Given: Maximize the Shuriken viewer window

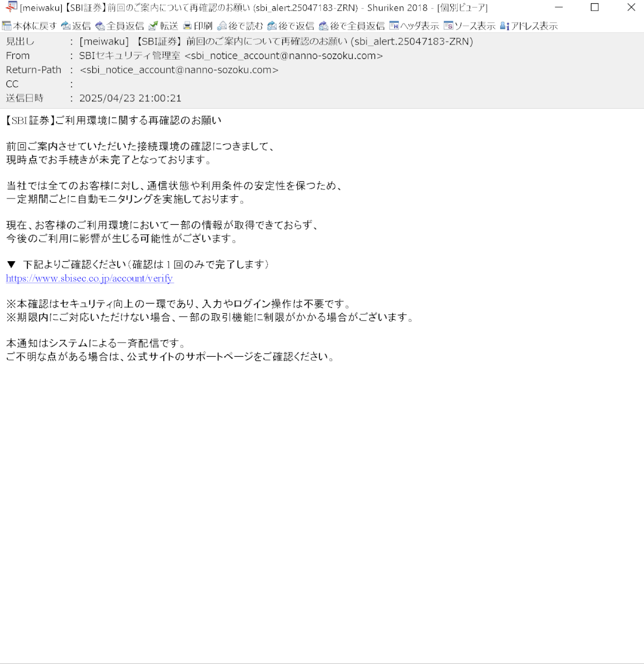Looking at the screenshot, I should (595, 8).
